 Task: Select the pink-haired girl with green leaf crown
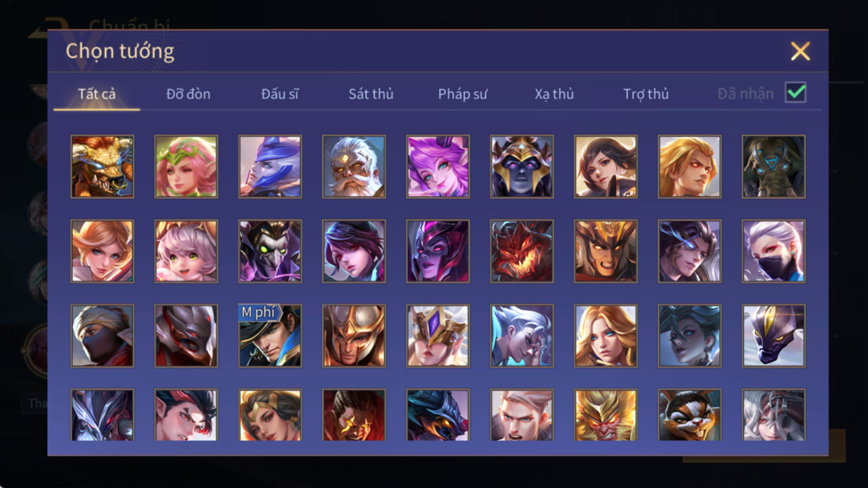coord(186,167)
